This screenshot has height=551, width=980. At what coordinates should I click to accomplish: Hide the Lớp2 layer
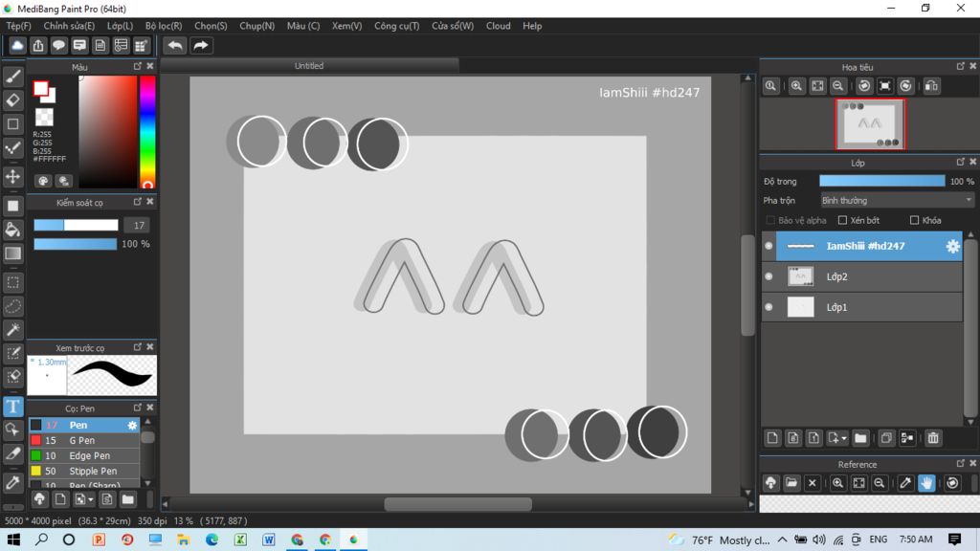coord(768,276)
